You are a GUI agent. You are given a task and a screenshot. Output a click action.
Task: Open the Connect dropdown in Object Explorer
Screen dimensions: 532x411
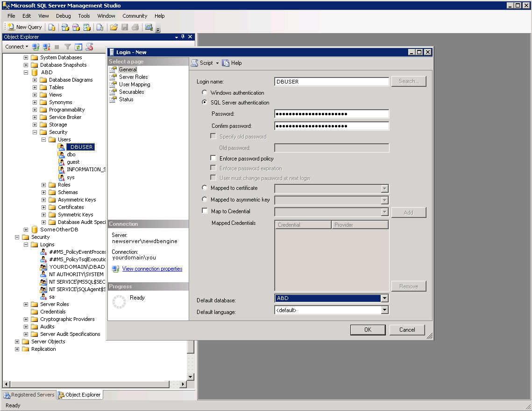click(x=17, y=47)
